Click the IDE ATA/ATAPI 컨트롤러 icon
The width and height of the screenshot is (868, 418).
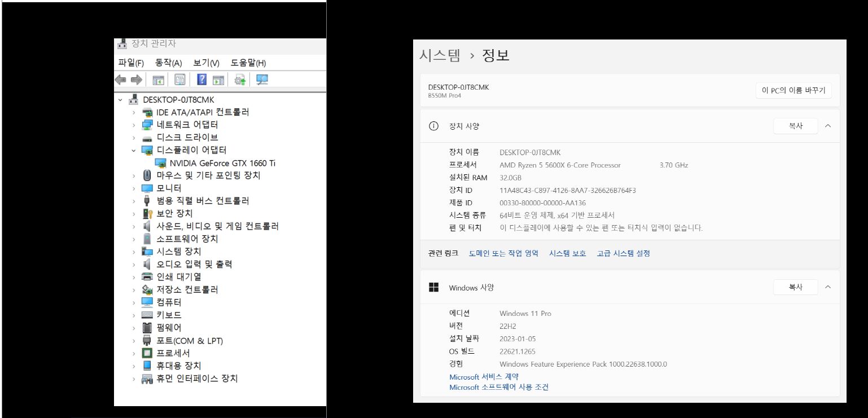coord(147,112)
